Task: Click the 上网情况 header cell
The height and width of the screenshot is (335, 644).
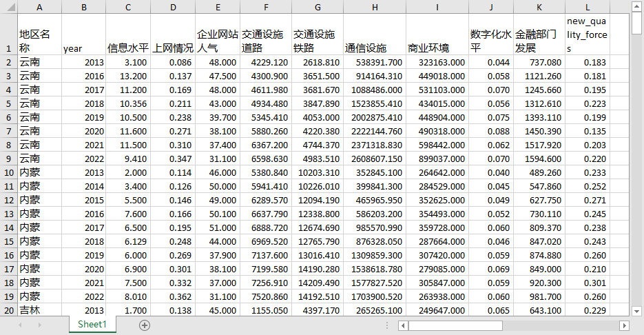Action: (173, 34)
